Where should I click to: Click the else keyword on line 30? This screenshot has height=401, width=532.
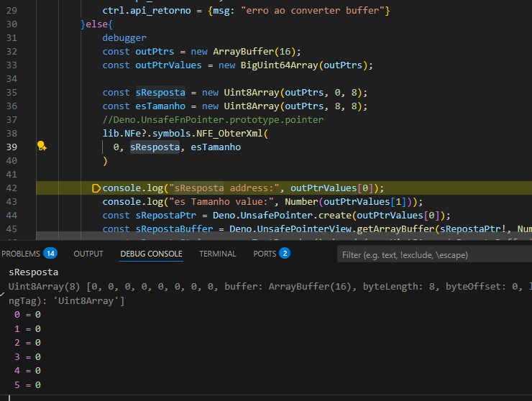[x=97, y=24]
